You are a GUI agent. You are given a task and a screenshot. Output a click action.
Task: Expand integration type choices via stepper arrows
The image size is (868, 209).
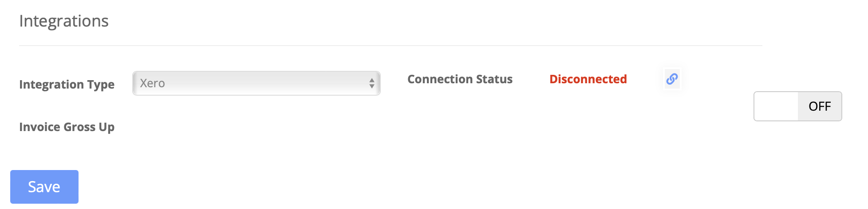pos(372,83)
